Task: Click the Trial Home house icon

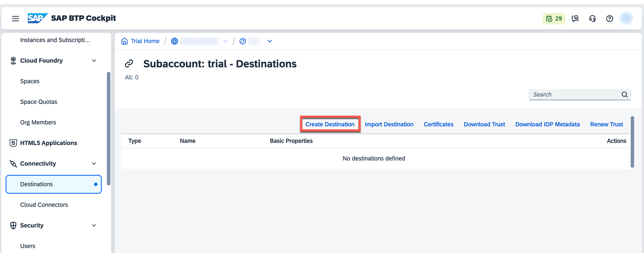Action: pyautogui.click(x=124, y=41)
